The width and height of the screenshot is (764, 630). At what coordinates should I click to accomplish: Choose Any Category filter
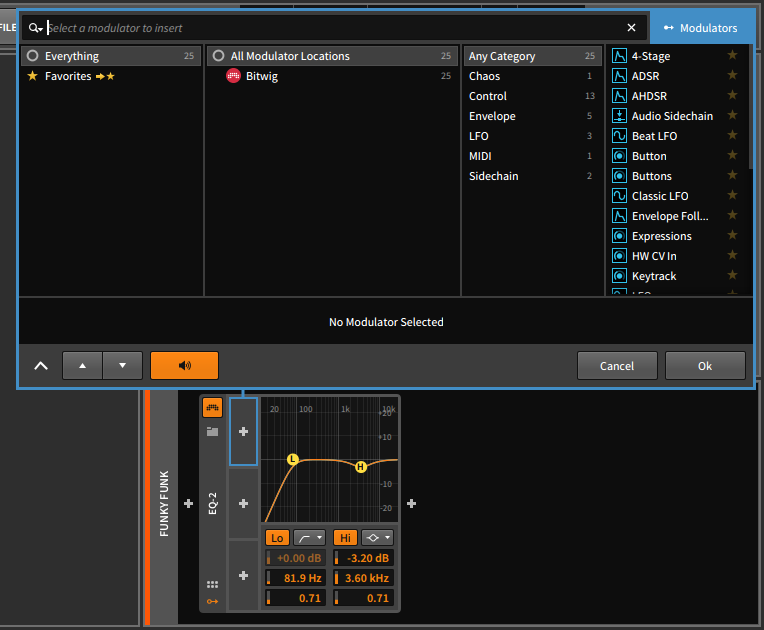[532, 56]
